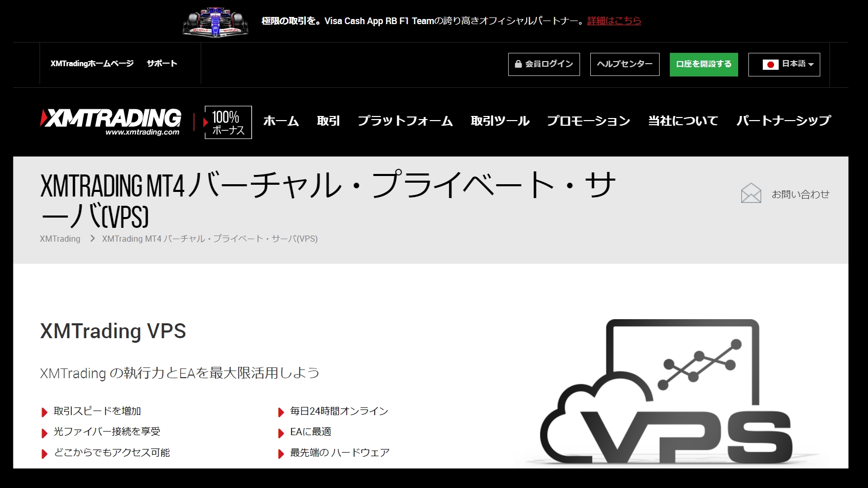Open the 取引ツール menu item
The height and width of the screenshot is (488, 868).
pos(500,121)
